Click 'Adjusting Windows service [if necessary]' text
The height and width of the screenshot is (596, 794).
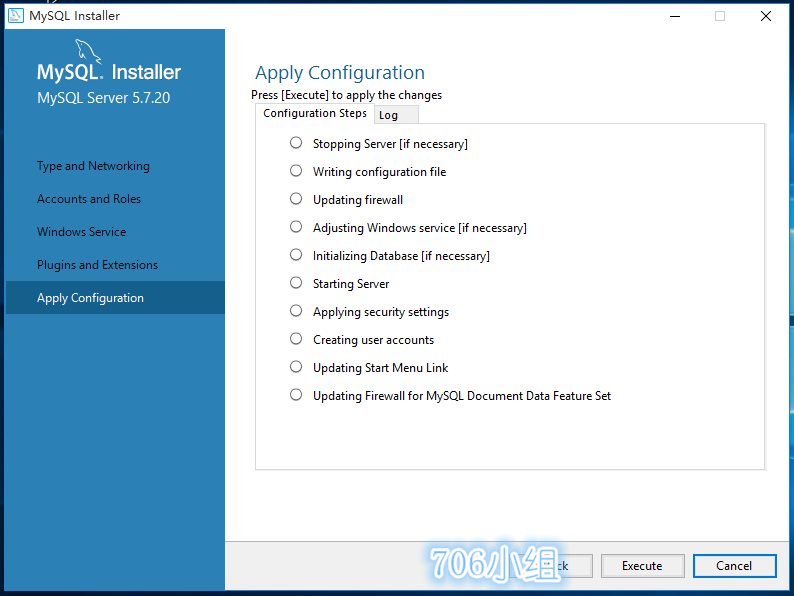pos(420,228)
